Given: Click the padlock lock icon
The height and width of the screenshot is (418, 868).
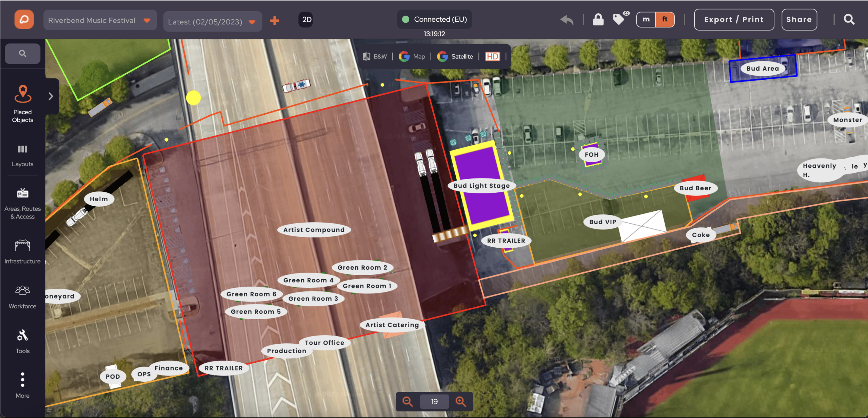Looking at the screenshot, I should (598, 19).
